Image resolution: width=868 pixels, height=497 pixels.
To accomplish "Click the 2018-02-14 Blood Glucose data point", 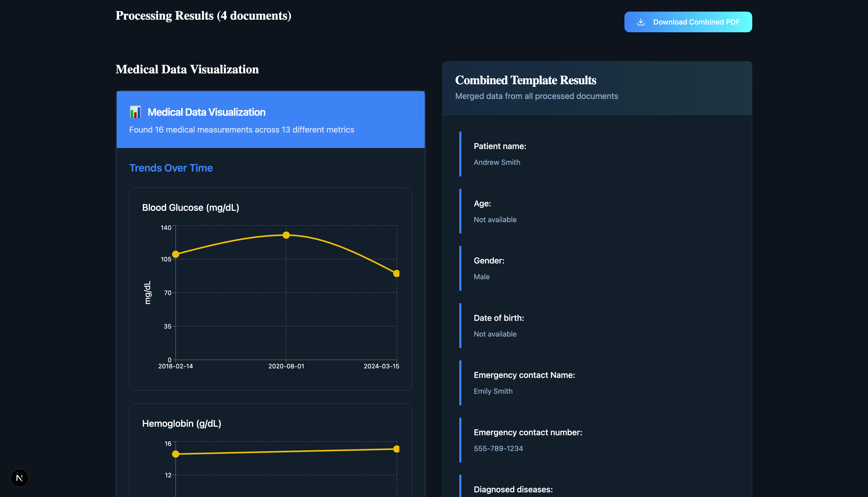I will [175, 254].
